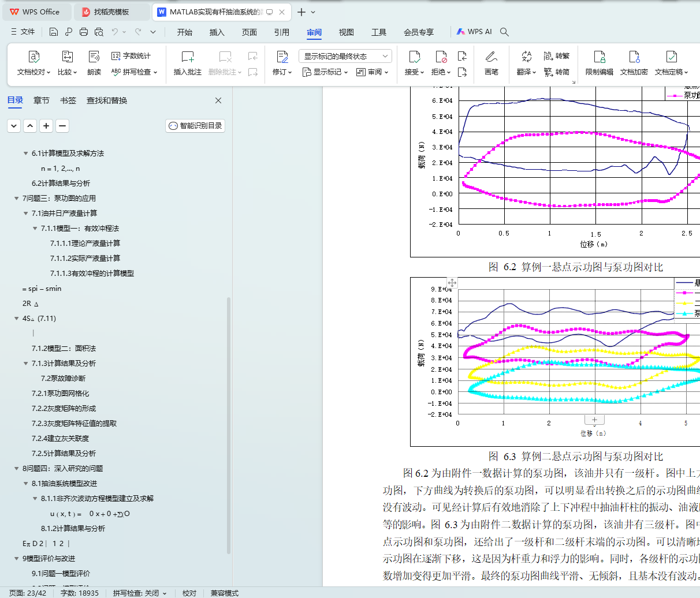
Task: Switch to the 插入 ribbon tab
Action: click(217, 32)
